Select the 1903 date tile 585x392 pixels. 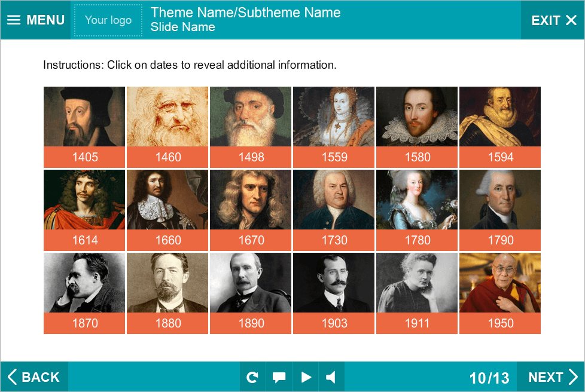pyautogui.click(x=334, y=323)
